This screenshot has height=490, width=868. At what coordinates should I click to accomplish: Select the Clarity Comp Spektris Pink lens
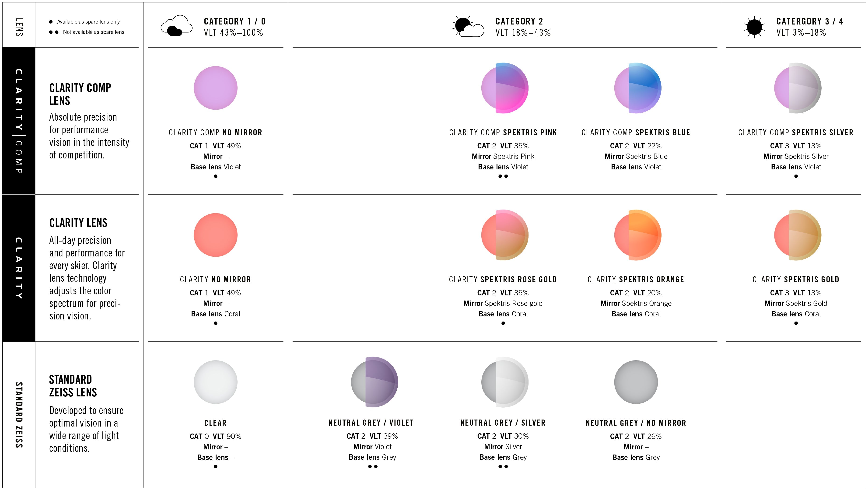coord(504,88)
